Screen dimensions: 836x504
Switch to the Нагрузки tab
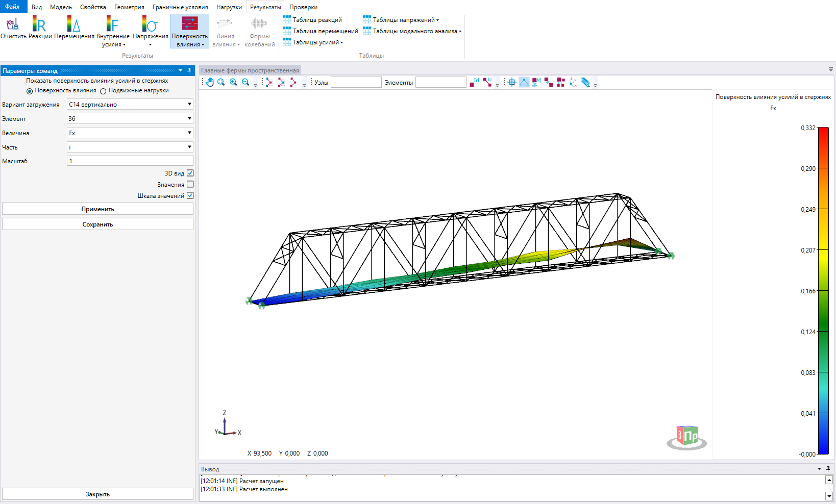tap(229, 7)
